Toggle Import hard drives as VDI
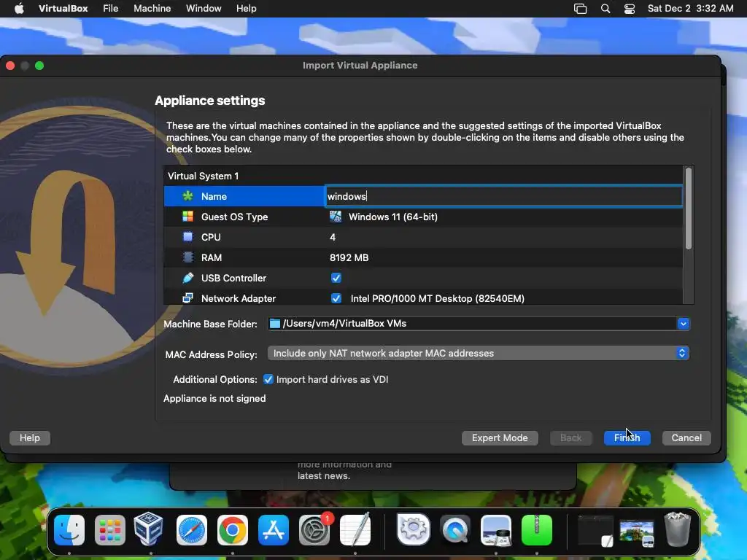 [x=268, y=379]
